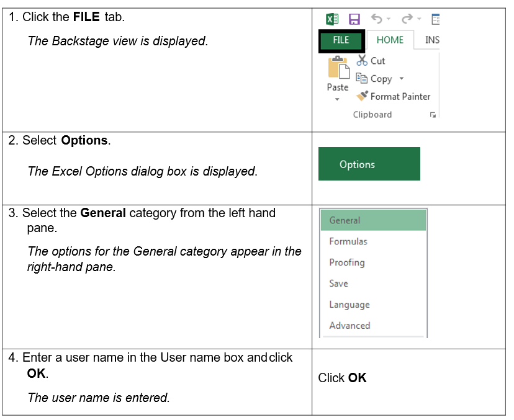Launch the Clipboard pane dialog launcher
Viewport: 514px width, 420px height.
click(433, 115)
